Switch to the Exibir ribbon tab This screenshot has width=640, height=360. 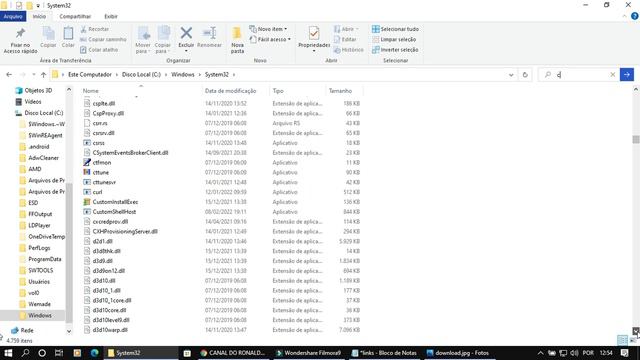[x=111, y=16]
